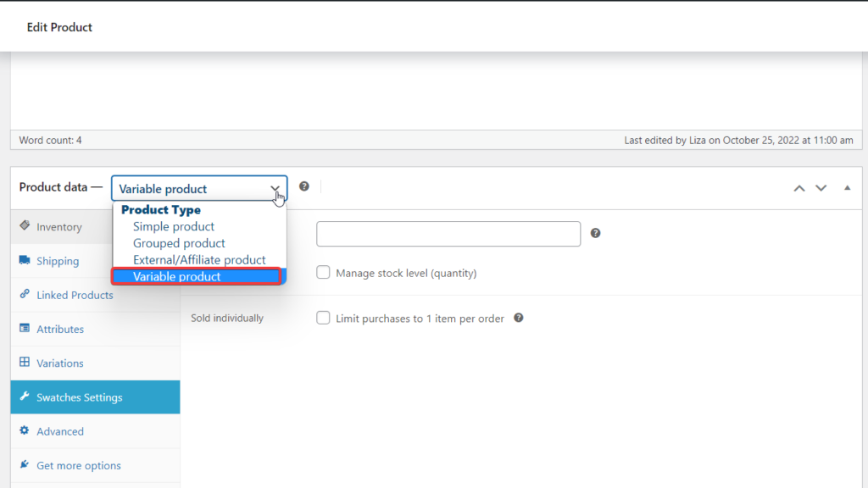Click help icon beside product type dropdown
Viewport: 868px width, 488px height.
(304, 186)
